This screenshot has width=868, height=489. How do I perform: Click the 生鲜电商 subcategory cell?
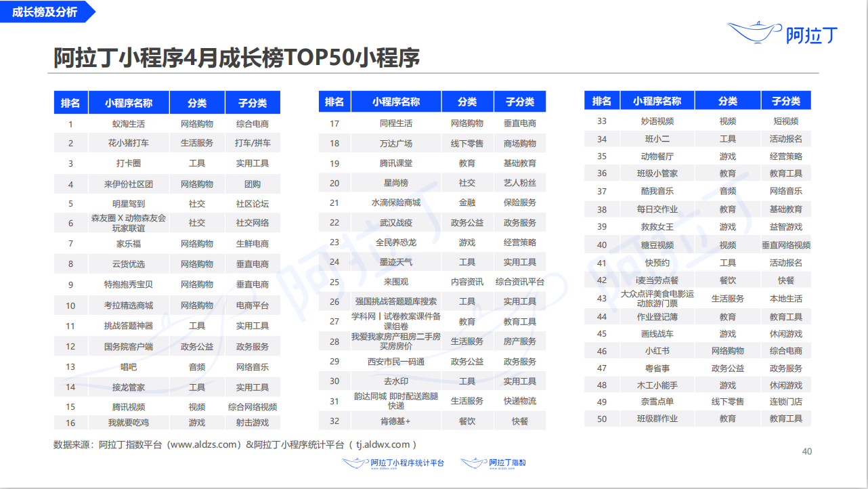[253, 243]
